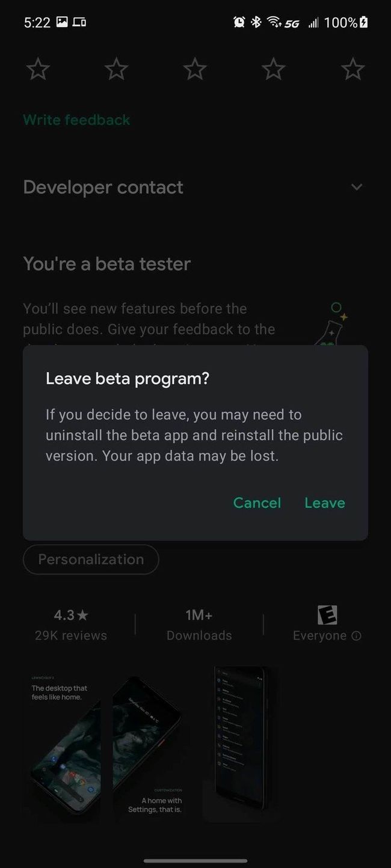Screen dimensions: 391x868
Task: Tap the first star to rate the app
Action: tap(38, 69)
